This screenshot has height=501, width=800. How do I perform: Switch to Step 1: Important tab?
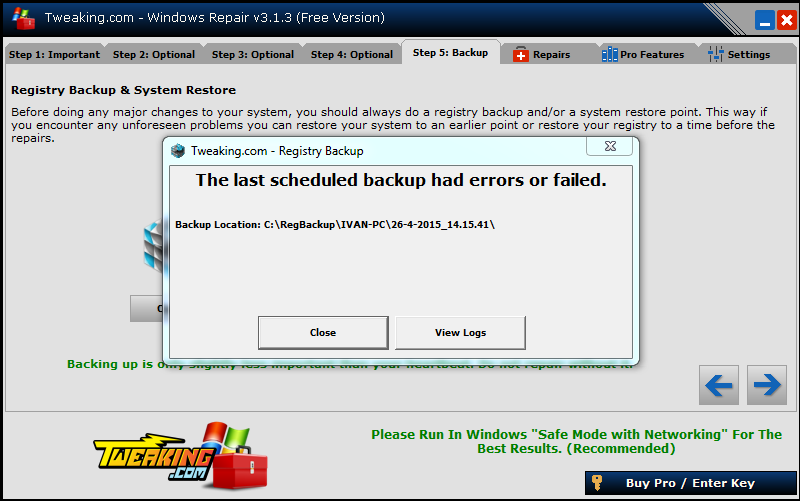coord(54,55)
